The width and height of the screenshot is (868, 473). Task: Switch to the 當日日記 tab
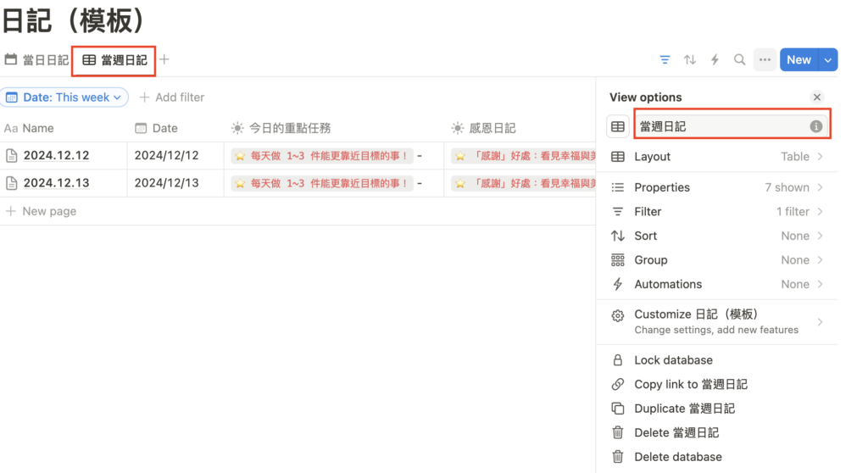pos(36,60)
